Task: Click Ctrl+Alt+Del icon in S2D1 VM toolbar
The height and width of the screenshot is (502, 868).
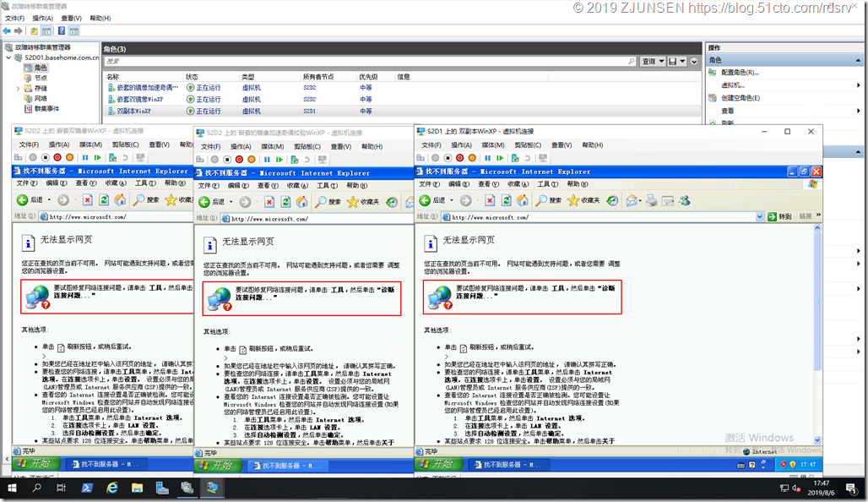Action: click(420, 158)
